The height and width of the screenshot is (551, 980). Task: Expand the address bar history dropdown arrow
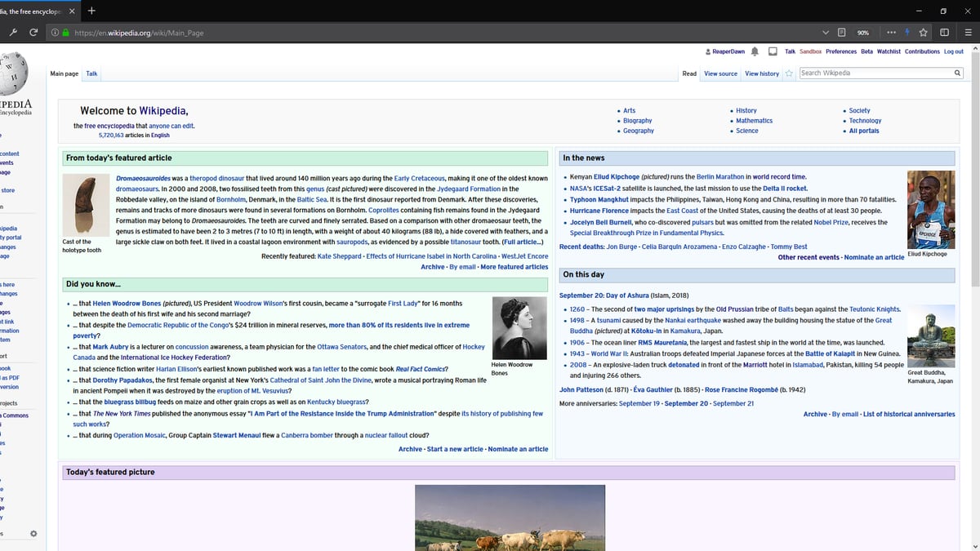click(825, 33)
